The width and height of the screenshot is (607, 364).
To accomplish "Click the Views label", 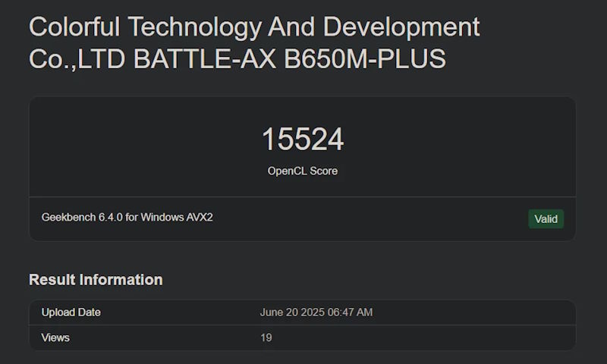I will [55, 337].
